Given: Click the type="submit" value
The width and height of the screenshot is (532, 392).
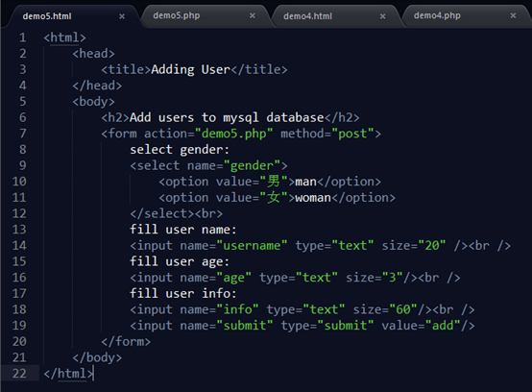Looking at the screenshot, I should [x=346, y=326].
